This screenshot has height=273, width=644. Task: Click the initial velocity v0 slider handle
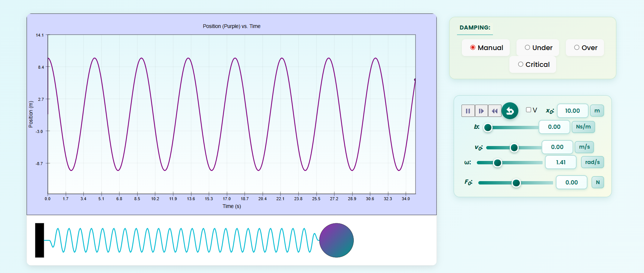point(514,148)
